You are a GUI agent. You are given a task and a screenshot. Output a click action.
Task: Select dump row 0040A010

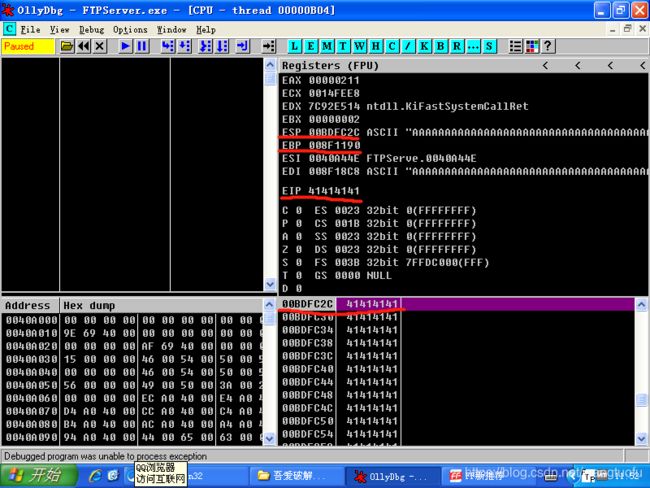pyautogui.click(x=133, y=333)
